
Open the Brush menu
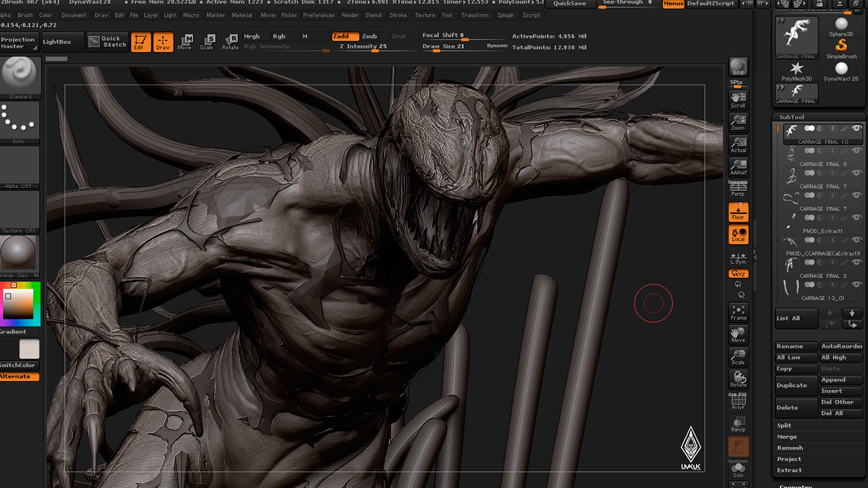pyautogui.click(x=25, y=15)
